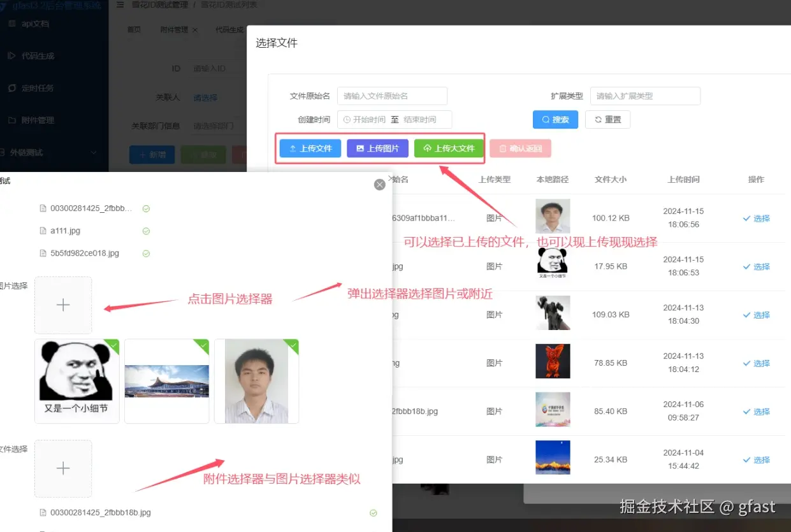Click the 2024-11-04 15:44:42 upload time

pos(683,459)
